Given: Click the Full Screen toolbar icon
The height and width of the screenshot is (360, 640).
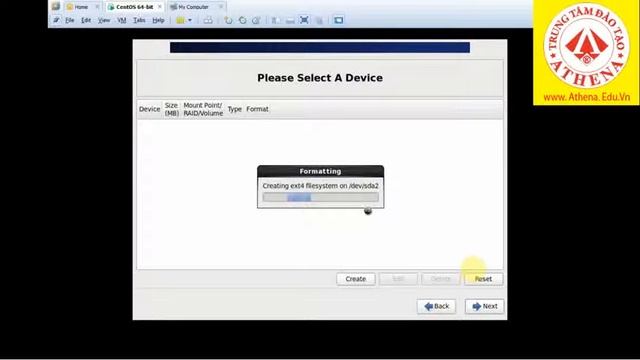Looking at the screenshot, I should (304, 20).
